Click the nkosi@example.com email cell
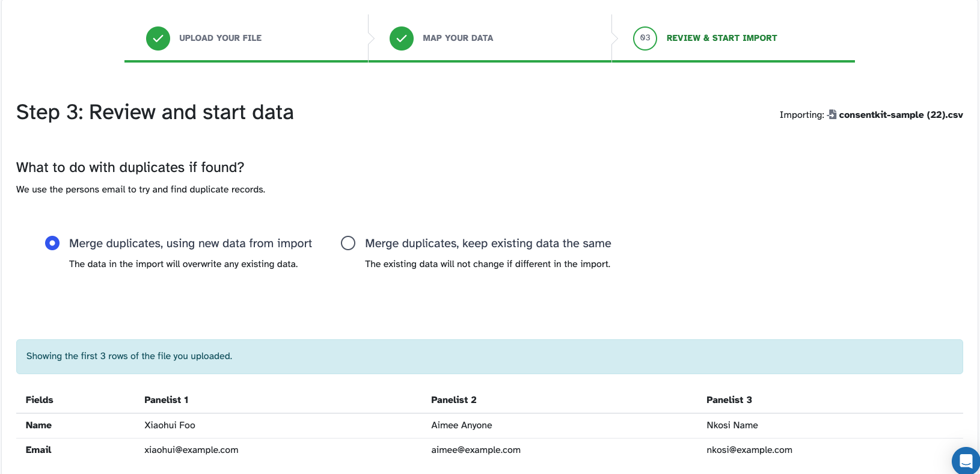 [749, 450]
